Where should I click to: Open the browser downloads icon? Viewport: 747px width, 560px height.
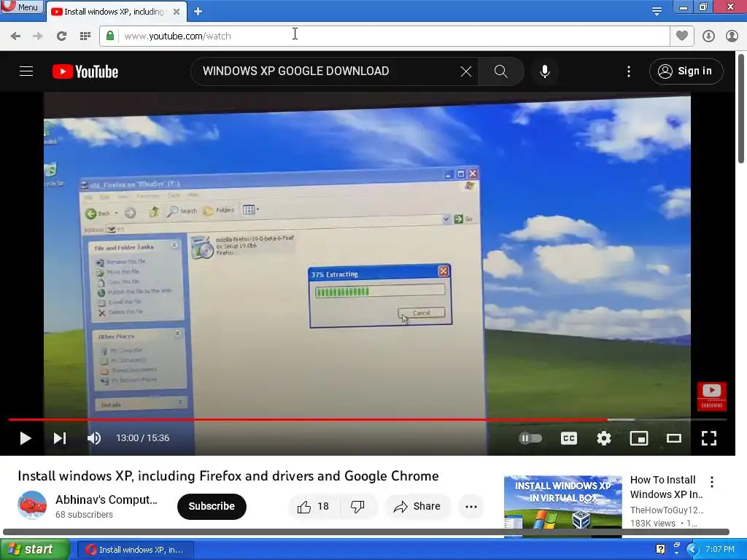point(708,36)
